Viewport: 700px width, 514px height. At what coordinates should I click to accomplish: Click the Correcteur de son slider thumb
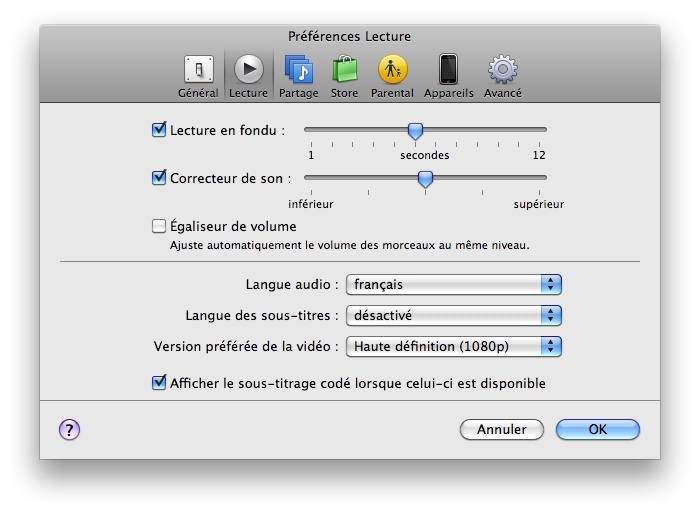tap(425, 179)
